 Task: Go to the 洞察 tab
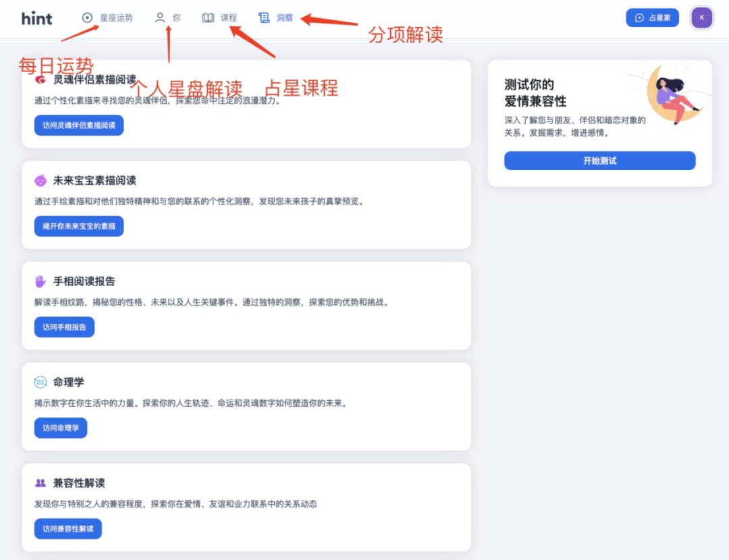pyautogui.click(x=277, y=18)
